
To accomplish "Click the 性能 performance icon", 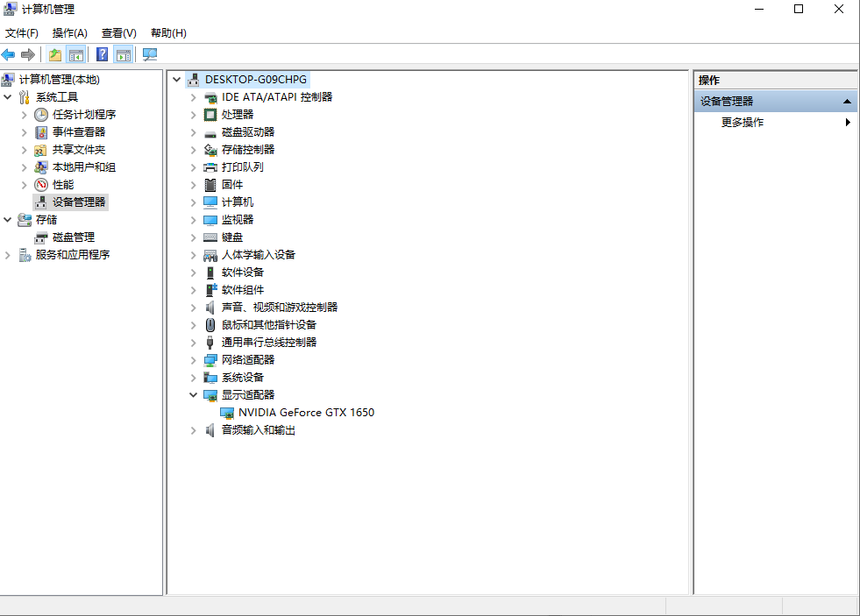I will (41, 185).
